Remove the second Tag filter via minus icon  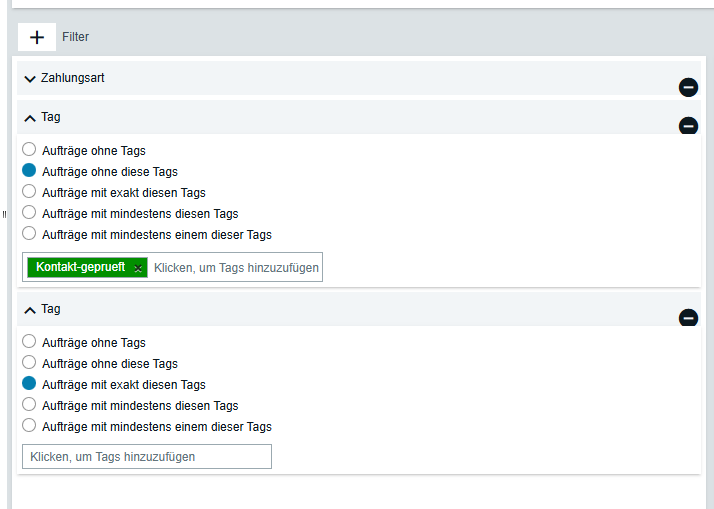pyautogui.click(x=688, y=318)
